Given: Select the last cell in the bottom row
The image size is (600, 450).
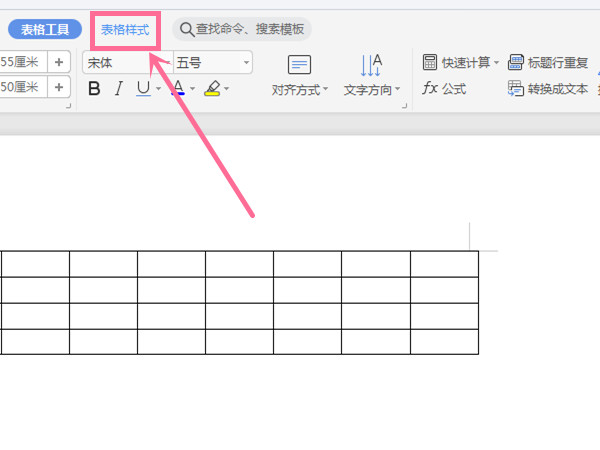Looking at the screenshot, I should (x=445, y=342).
